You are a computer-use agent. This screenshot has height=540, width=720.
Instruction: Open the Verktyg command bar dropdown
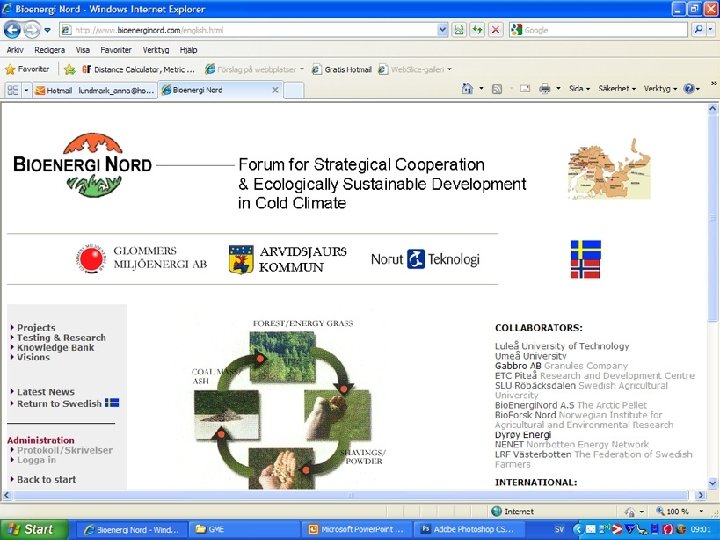(660, 89)
